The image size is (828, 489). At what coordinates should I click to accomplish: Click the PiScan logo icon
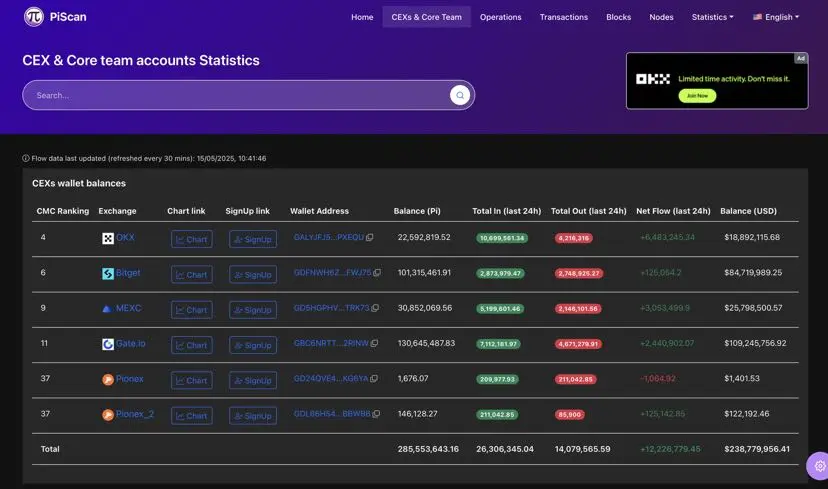pos(34,17)
